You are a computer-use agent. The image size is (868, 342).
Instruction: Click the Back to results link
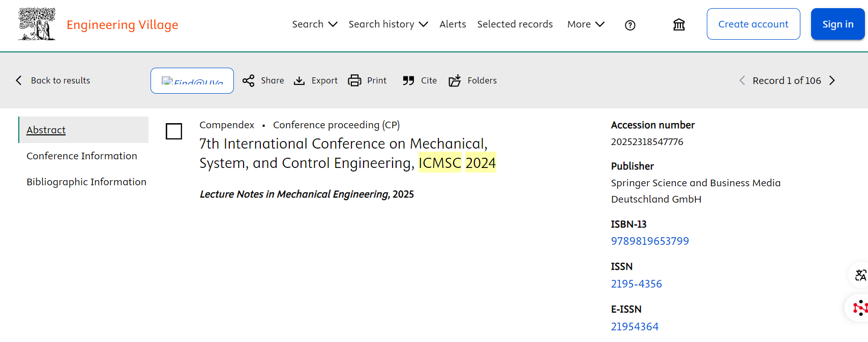[61, 80]
